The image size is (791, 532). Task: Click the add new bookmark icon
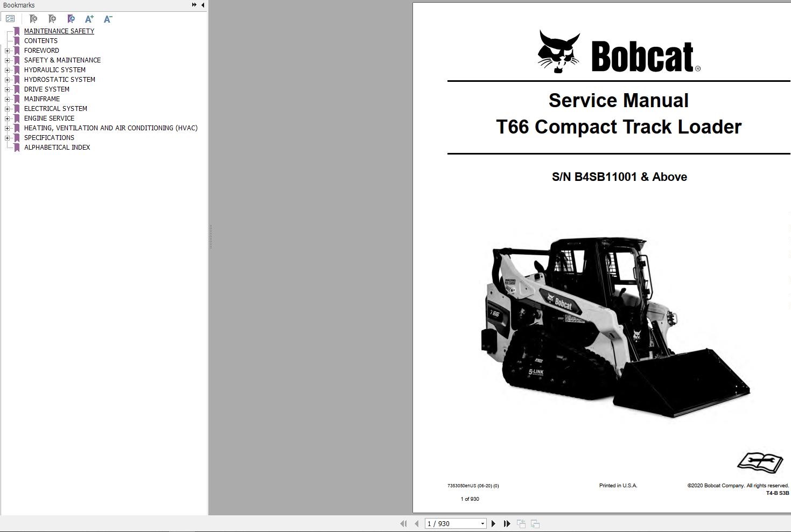52,19
